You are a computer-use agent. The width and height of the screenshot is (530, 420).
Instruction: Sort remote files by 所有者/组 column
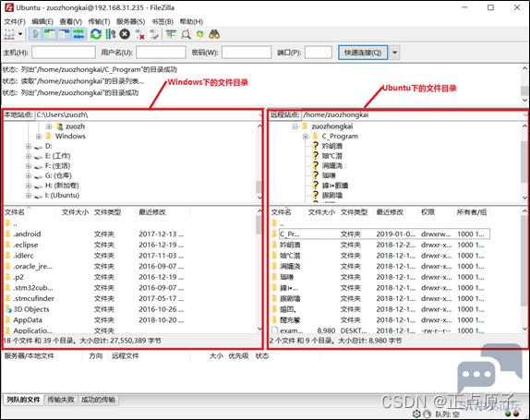point(472,212)
